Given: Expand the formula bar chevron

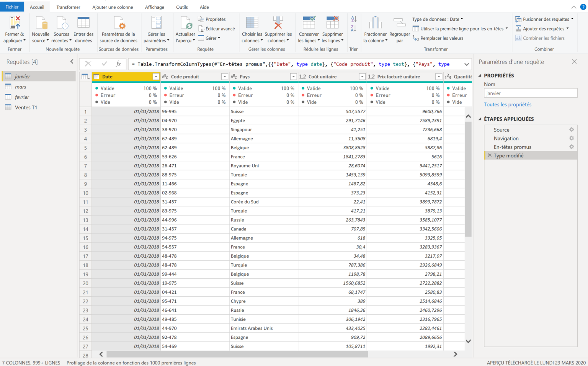Looking at the screenshot, I should pos(467,64).
